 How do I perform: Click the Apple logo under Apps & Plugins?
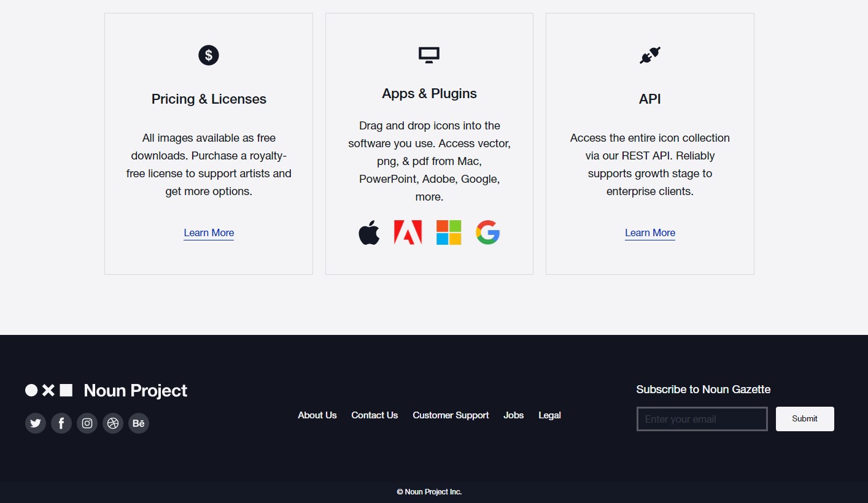coord(369,233)
